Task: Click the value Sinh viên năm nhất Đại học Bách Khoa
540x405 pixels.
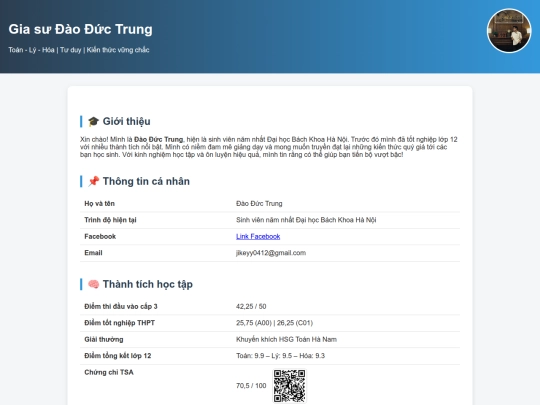Action: [306, 220]
